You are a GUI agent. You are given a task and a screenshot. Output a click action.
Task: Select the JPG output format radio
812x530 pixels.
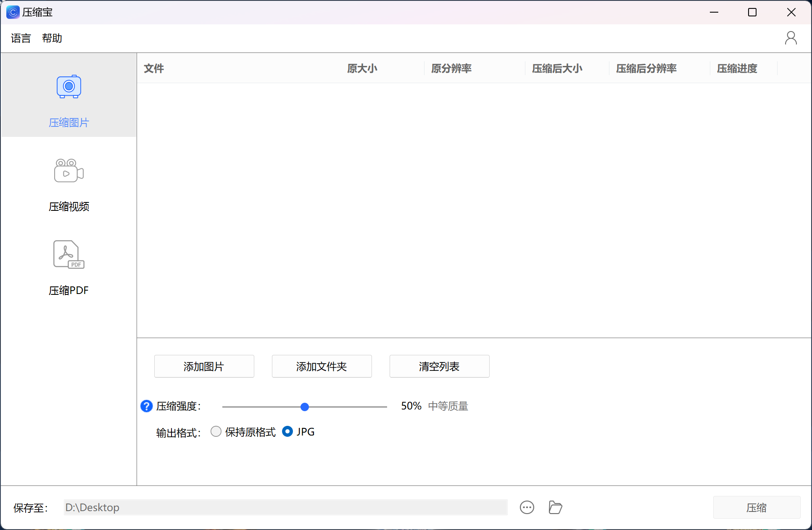coord(287,431)
